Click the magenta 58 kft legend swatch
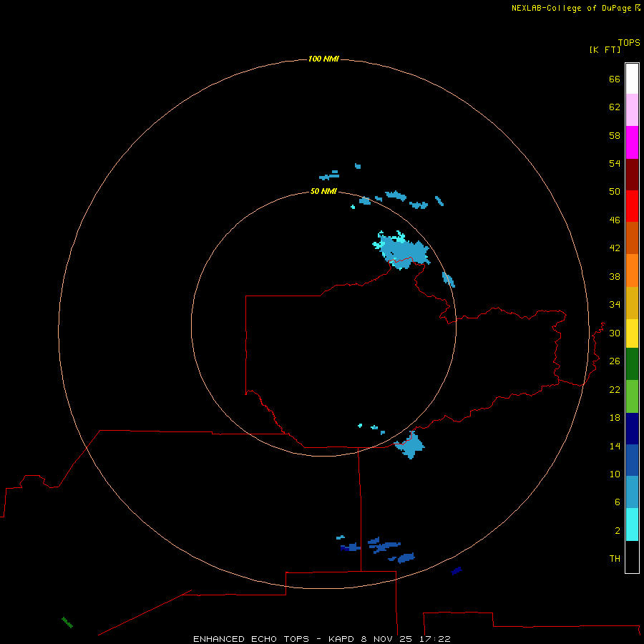 tap(632, 142)
